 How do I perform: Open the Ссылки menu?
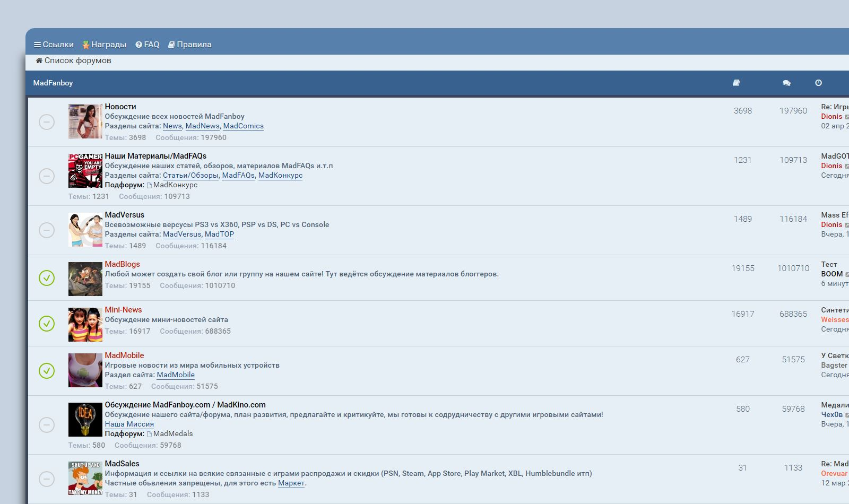[x=54, y=45]
